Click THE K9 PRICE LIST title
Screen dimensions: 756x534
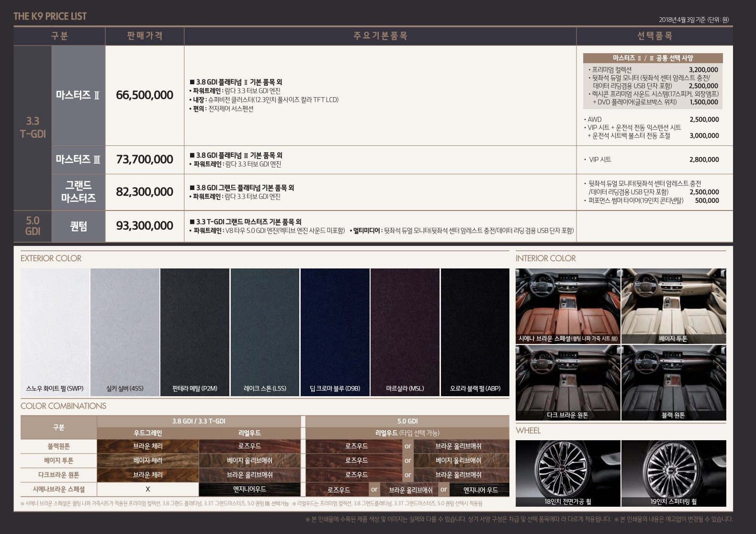pos(50,16)
